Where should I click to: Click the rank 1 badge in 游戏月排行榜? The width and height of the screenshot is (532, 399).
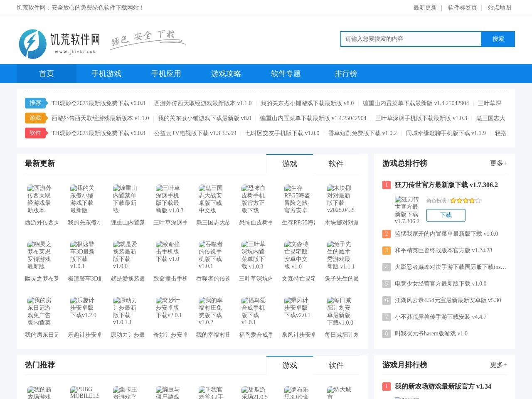pyautogui.click(x=386, y=387)
